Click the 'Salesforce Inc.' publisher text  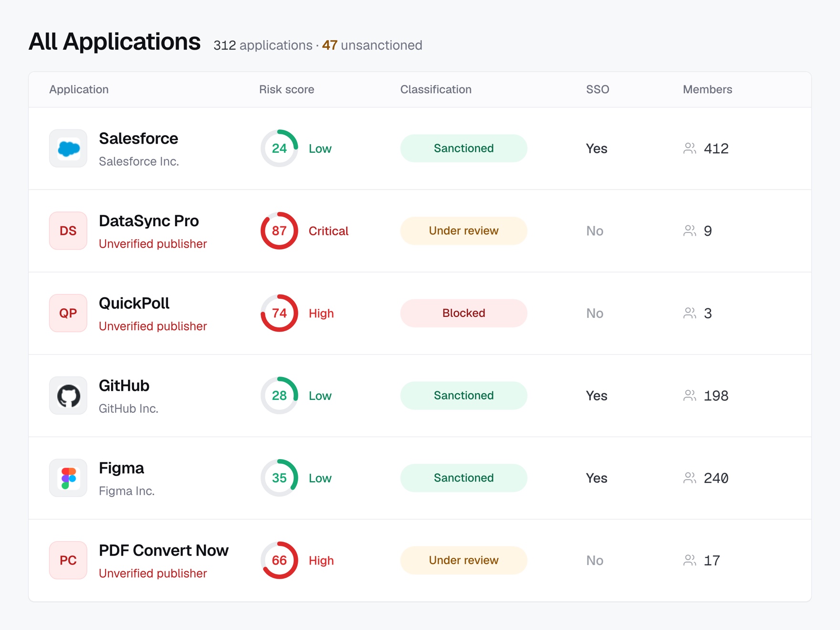[x=139, y=162]
